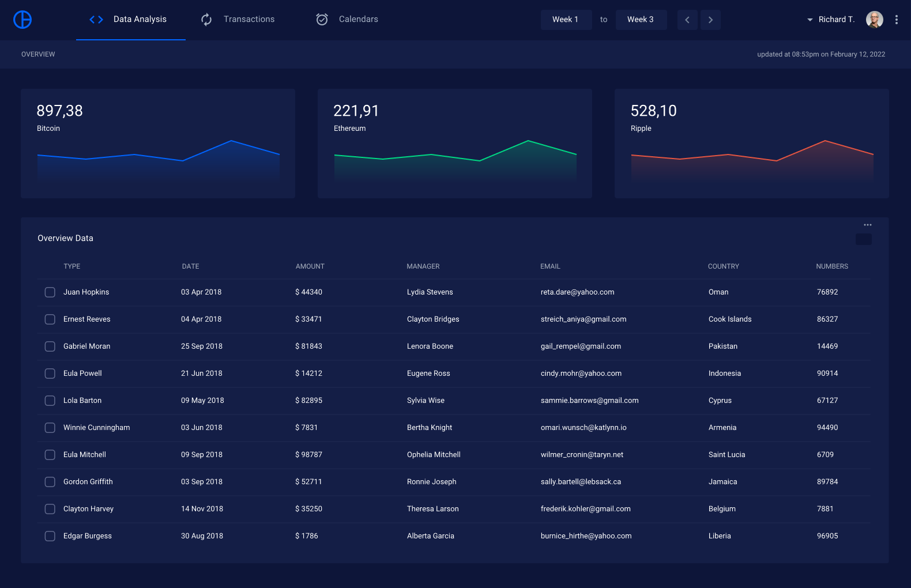
Task: Click the $ 7831 amount cell
Action: [x=306, y=428]
